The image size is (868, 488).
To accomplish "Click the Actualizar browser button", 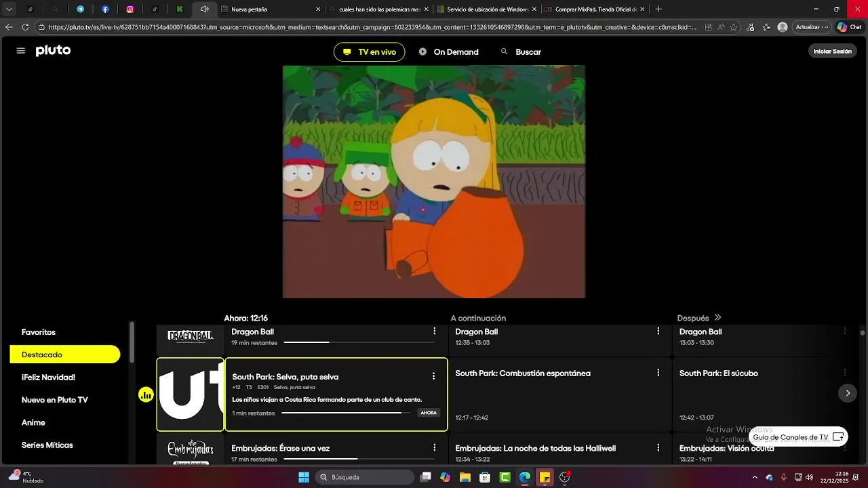I will [812, 27].
